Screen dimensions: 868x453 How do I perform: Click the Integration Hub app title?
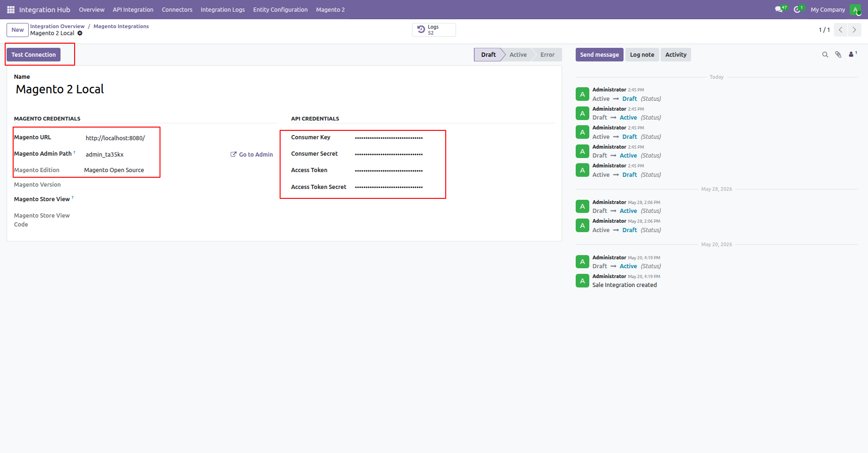pos(45,9)
